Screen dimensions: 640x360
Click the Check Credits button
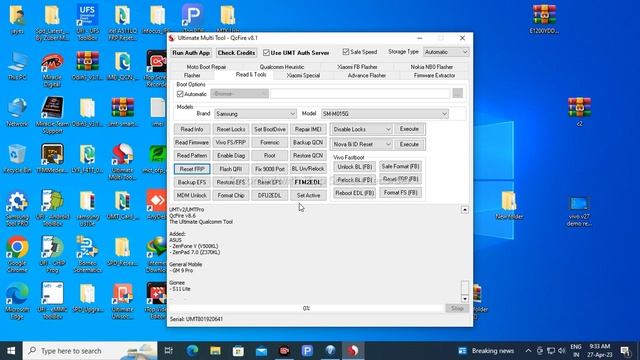[x=236, y=53]
